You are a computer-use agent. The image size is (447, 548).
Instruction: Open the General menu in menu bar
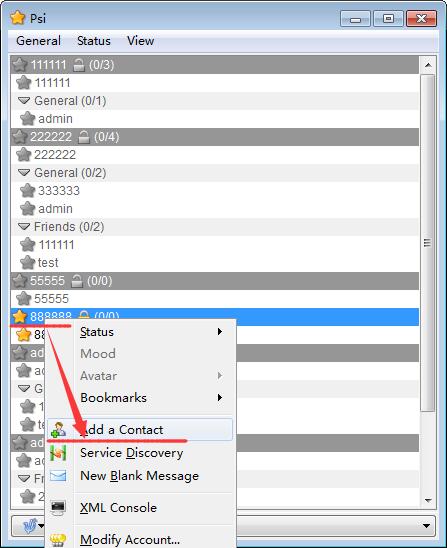pyautogui.click(x=38, y=41)
